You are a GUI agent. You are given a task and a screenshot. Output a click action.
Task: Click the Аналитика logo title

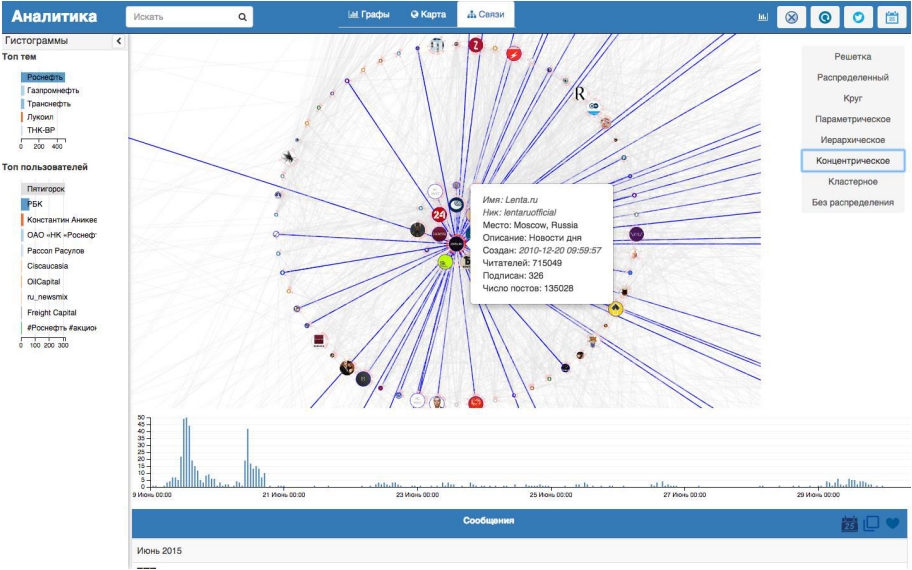click(54, 16)
